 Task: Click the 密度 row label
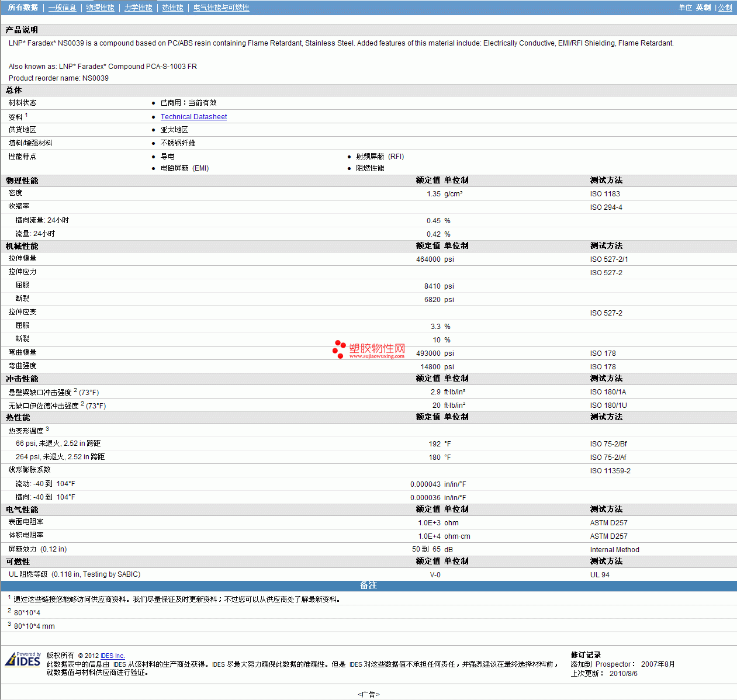click(x=15, y=193)
